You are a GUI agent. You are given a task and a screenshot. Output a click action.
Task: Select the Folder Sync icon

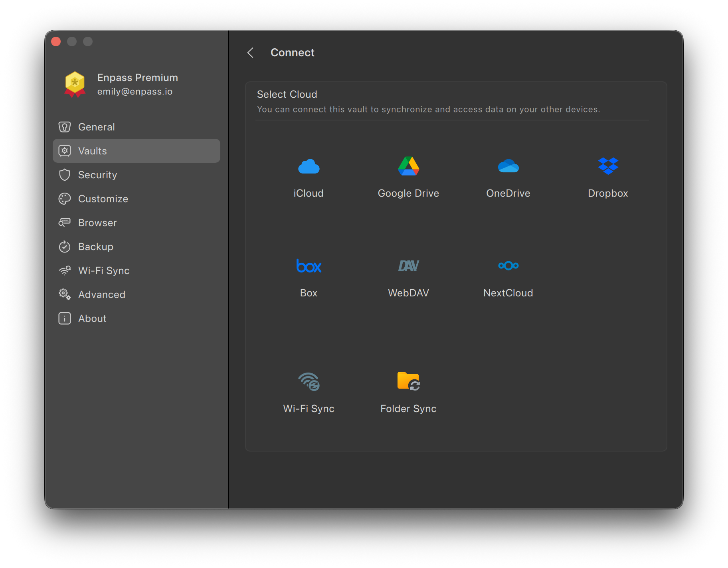(408, 381)
